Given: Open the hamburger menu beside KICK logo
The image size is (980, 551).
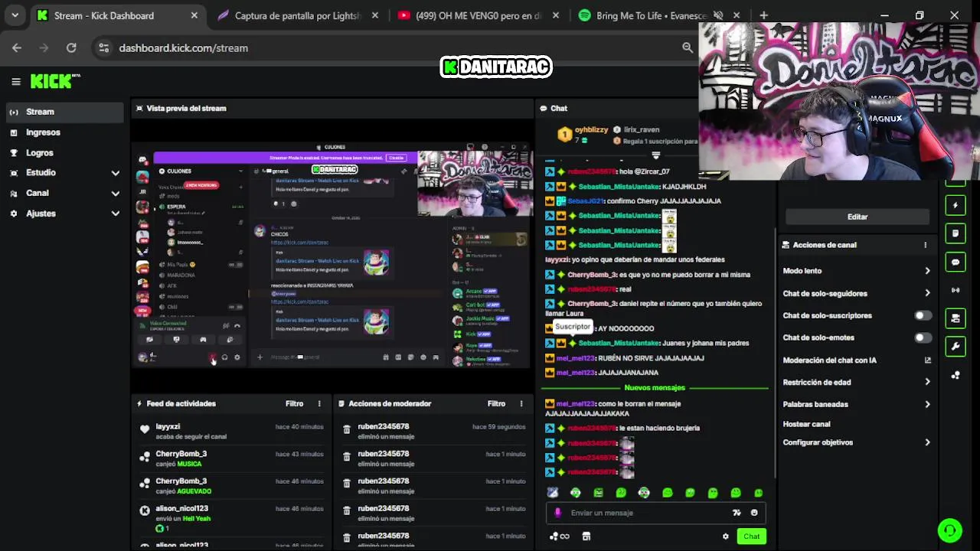Looking at the screenshot, I should (x=15, y=81).
